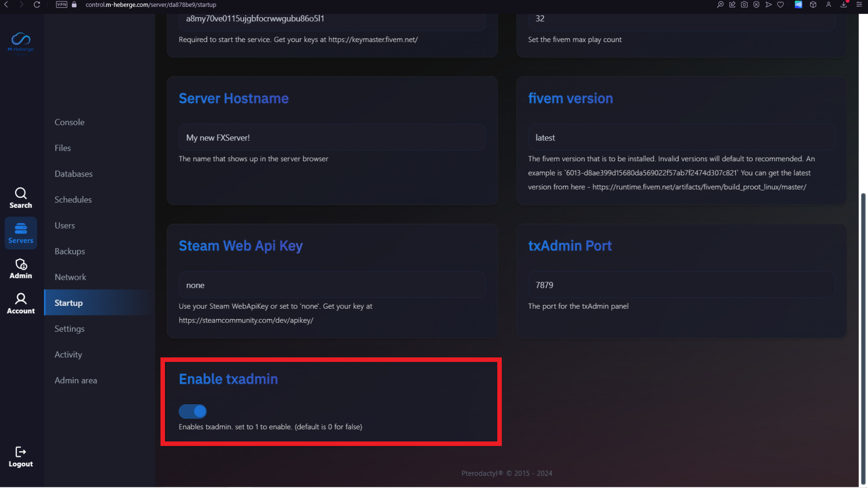Go to the Admin area link
Viewport: 868px width, 488px height.
(76, 380)
